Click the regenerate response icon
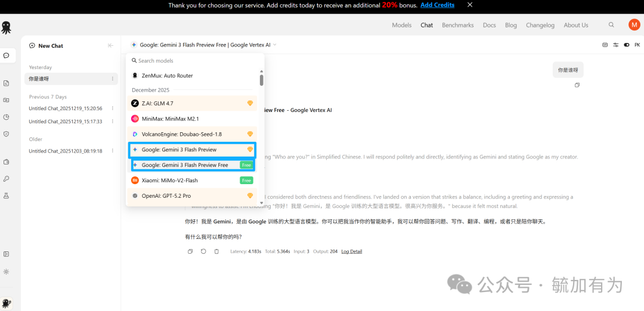 [x=203, y=251]
